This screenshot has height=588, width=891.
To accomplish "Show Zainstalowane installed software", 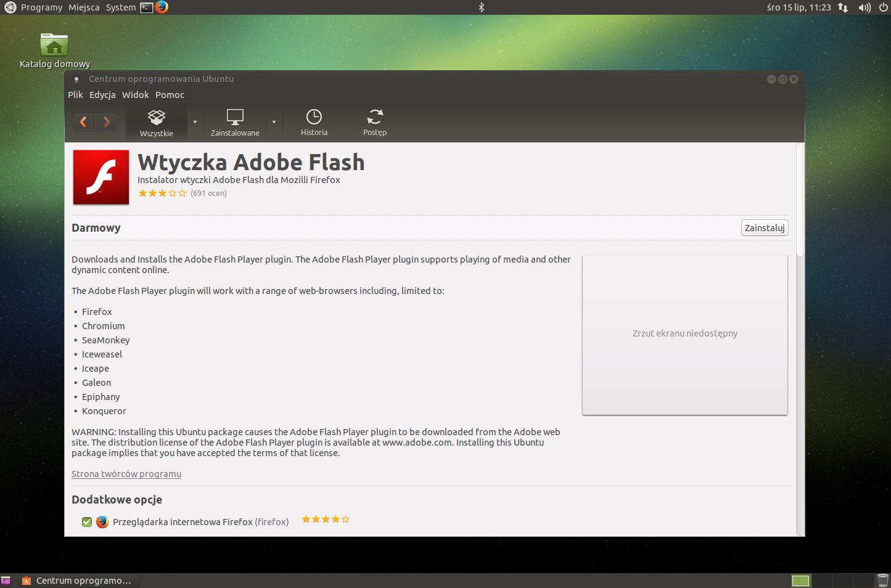I will tap(235, 123).
